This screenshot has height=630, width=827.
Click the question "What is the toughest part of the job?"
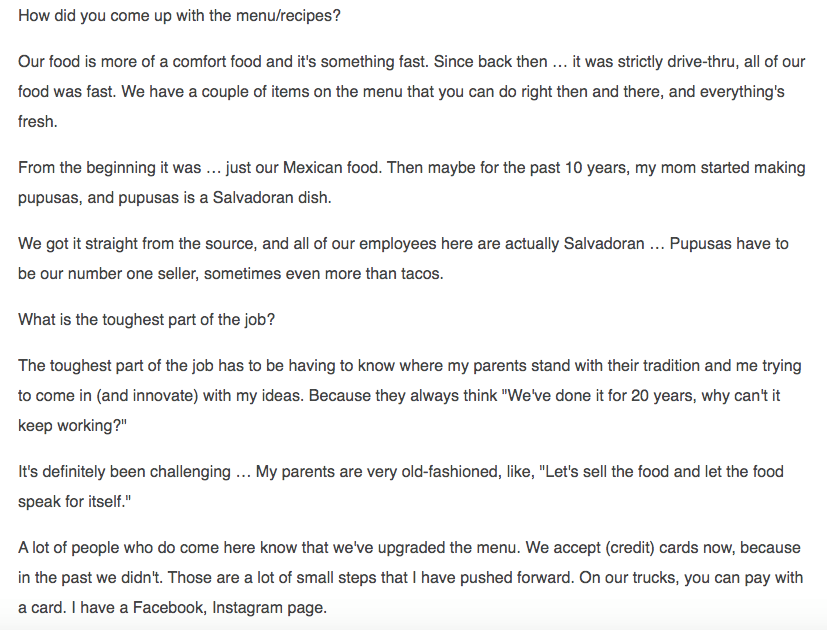pyautogui.click(x=147, y=320)
